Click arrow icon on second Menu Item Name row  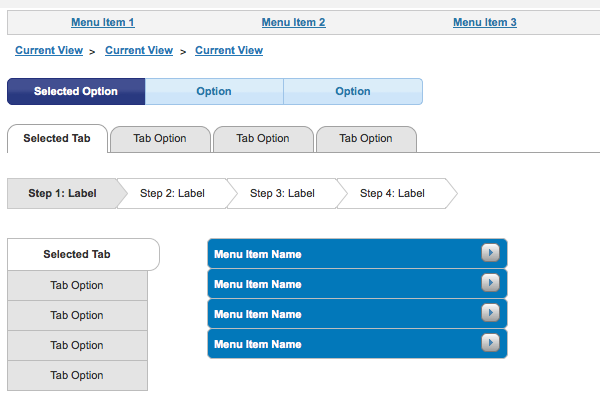pos(490,283)
